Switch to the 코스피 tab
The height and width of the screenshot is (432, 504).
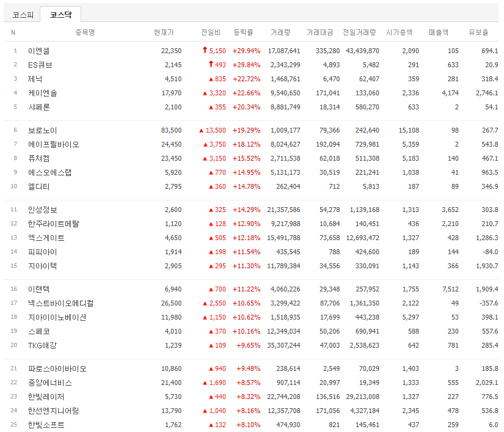pos(23,15)
